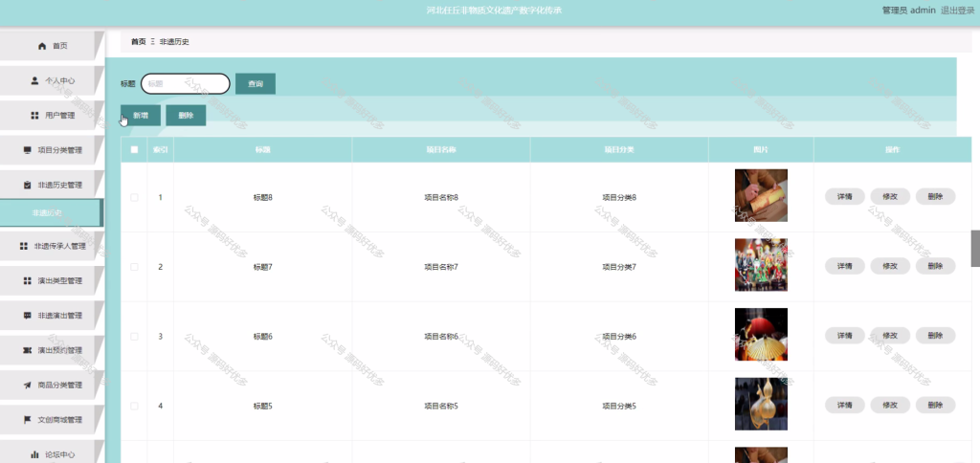Open 详情 for row 标题8
The image size is (980, 463).
(845, 197)
